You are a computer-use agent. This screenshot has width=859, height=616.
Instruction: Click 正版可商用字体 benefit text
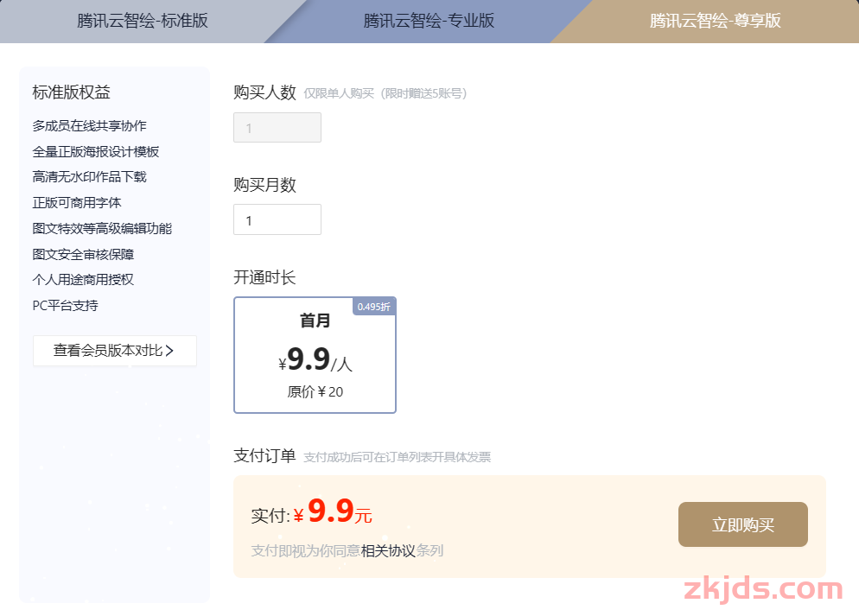pyautogui.click(x=77, y=202)
